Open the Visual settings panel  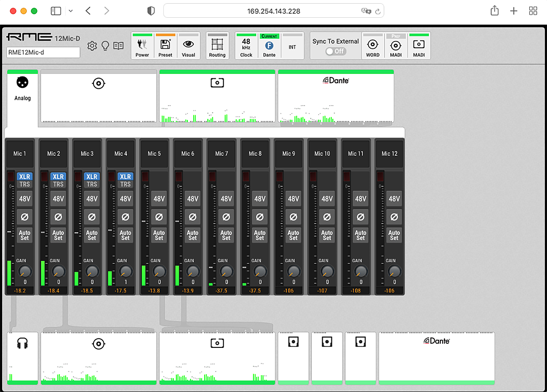tap(189, 46)
